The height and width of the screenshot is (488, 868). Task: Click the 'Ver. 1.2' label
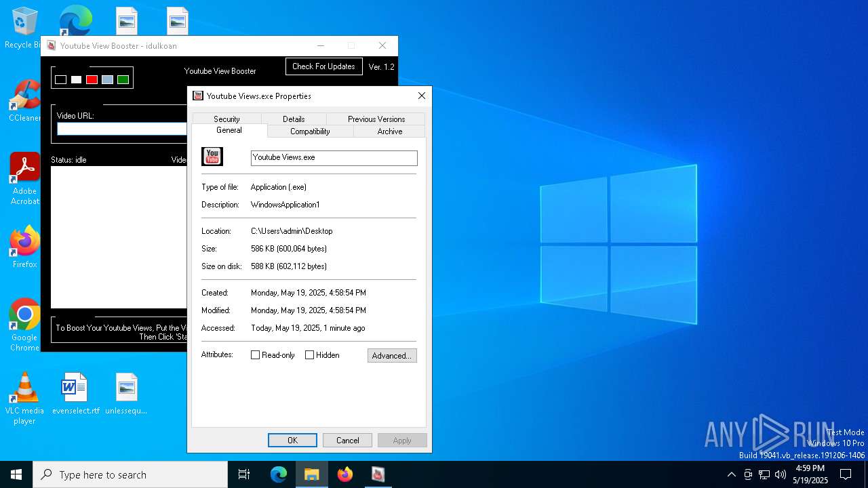381,67
